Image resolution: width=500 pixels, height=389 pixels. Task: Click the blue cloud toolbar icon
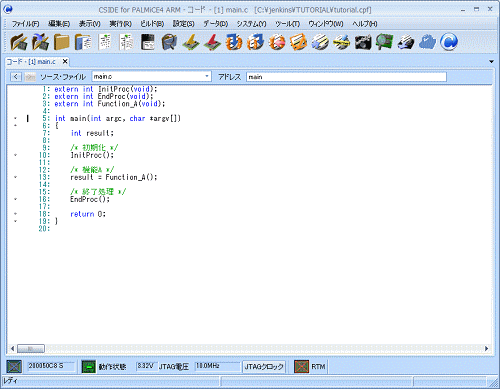point(427,42)
